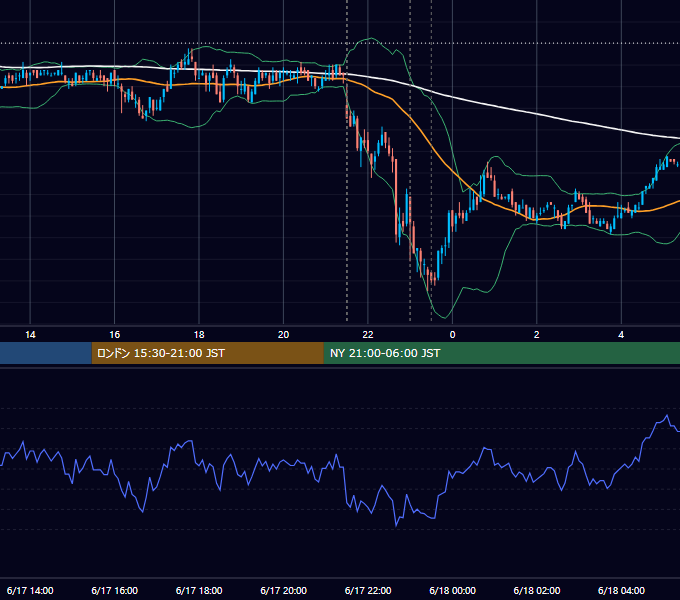680x600 pixels.
Task: Click the price axis label 4
Action: (x=621, y=335)
